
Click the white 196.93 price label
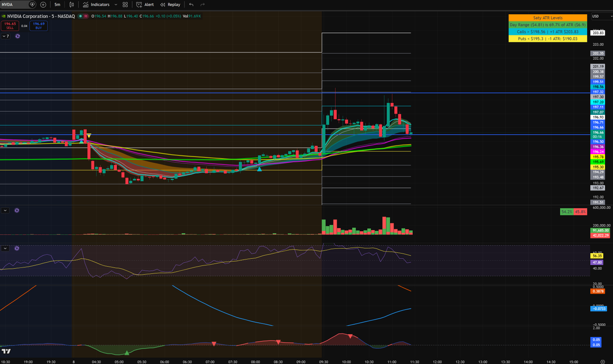pos(598,117)
